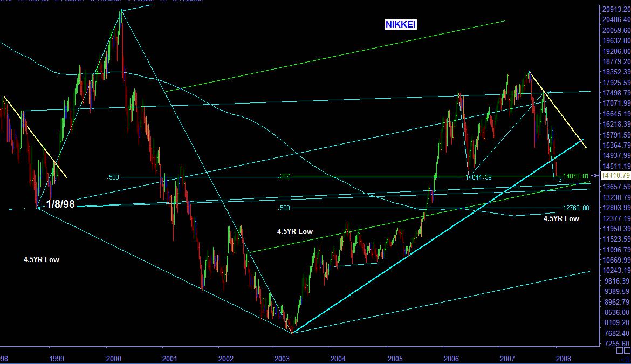This screenshot has width=631, height=364.
Task: Select the 14070.01 green level label
Action: tap(576, 176)
